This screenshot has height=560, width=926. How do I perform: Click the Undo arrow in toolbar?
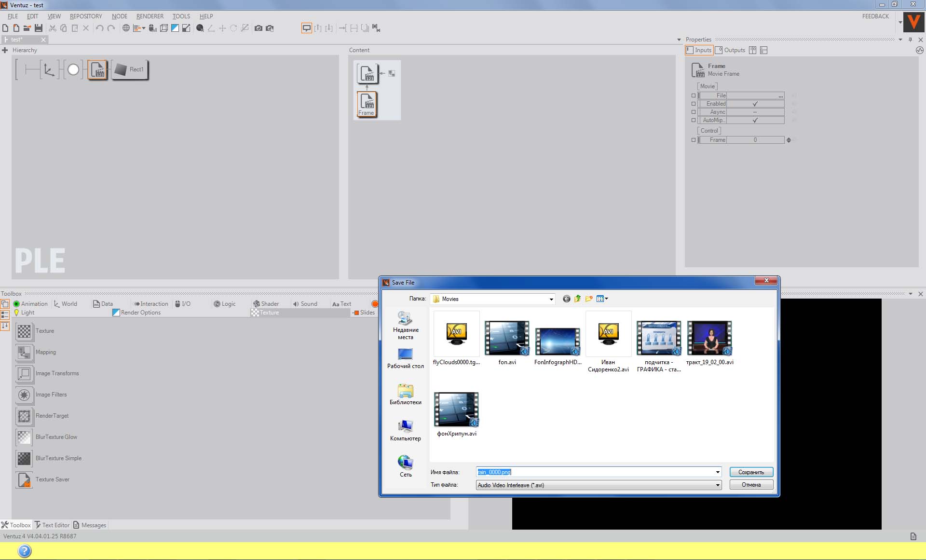99,28
